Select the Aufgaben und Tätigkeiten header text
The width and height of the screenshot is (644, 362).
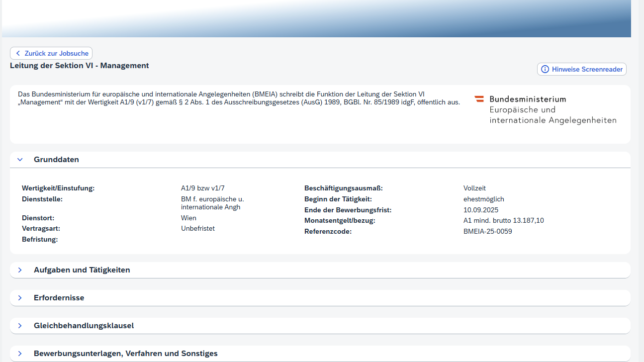pos(82,270)
